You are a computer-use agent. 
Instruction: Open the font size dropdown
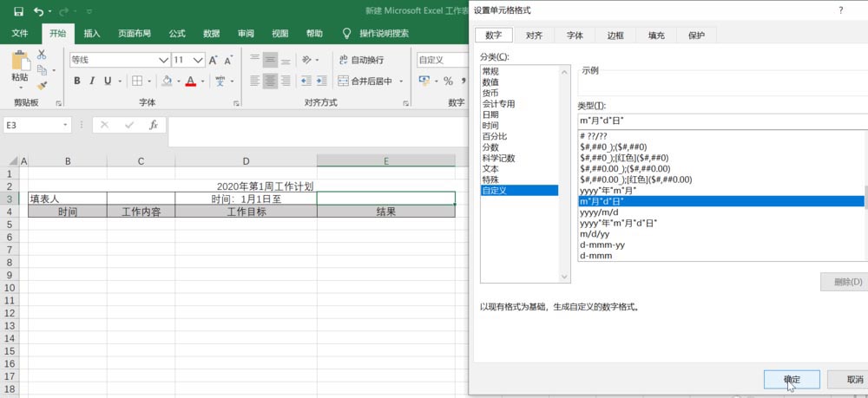click(x=200, y=60)
